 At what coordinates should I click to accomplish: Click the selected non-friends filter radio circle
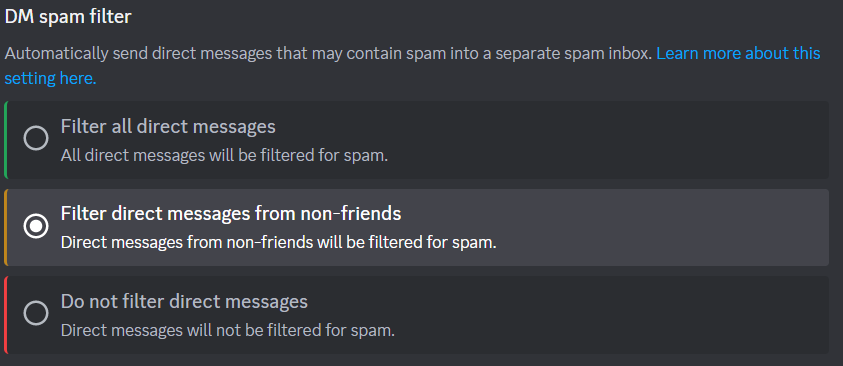coord(36,226)
